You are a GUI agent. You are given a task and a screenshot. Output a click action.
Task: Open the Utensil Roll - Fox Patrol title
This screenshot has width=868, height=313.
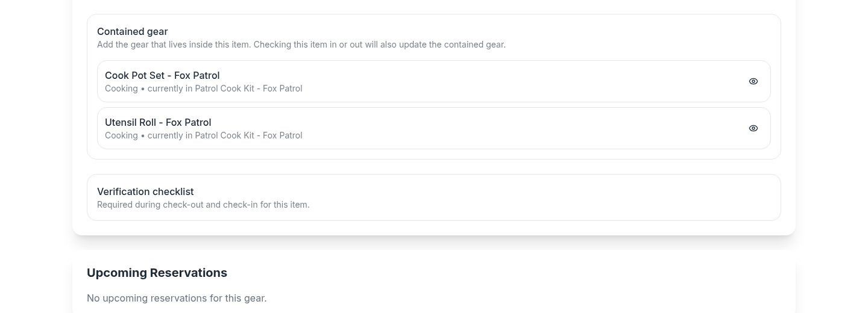(158, 122)
